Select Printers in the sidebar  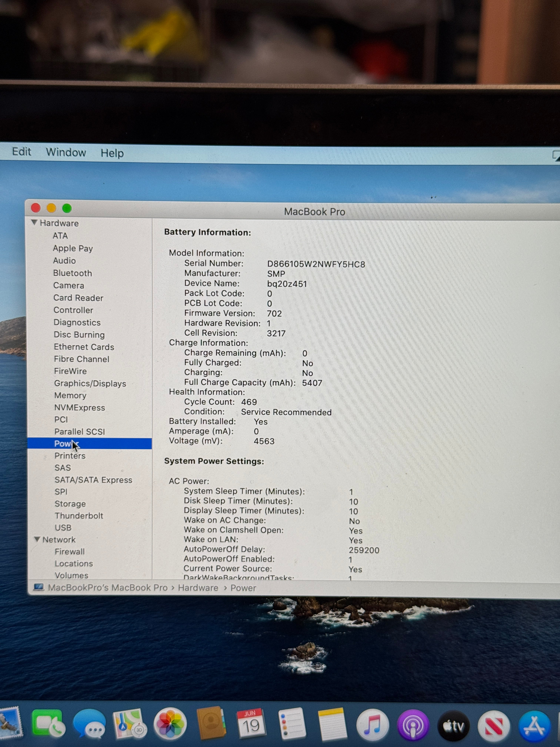70,456
